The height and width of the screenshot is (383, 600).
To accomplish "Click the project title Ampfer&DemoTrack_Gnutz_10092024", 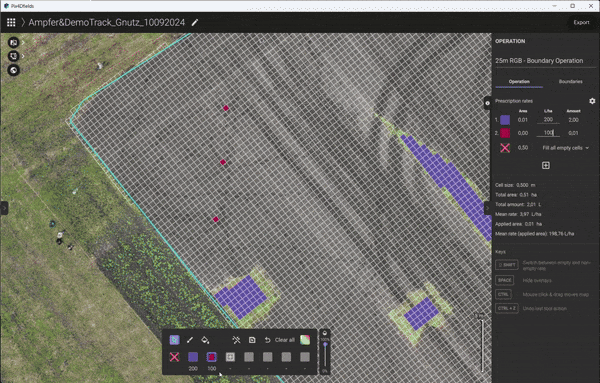I will pyautogui.click(x=107, y=23).
